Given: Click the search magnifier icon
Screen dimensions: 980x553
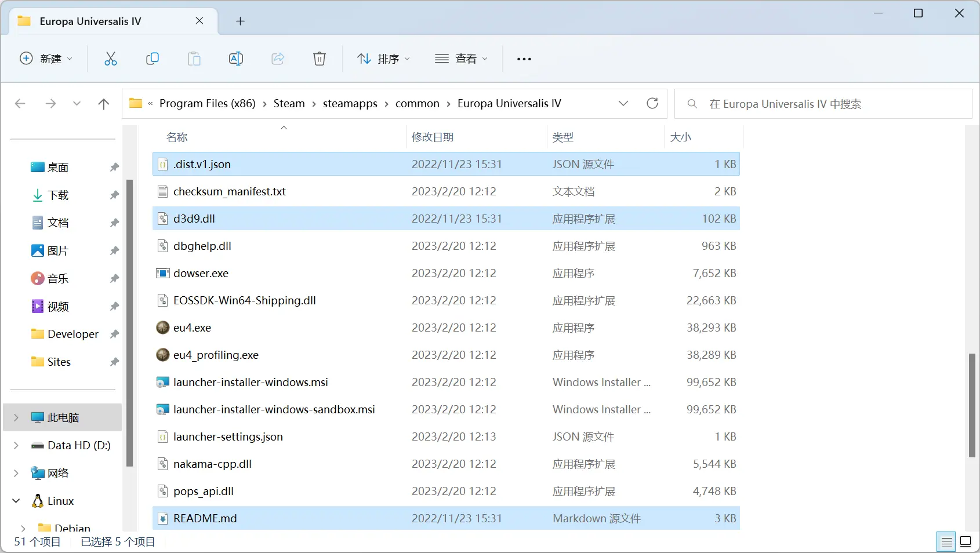Looking at the screenshot, I should pyautogui.click(x=692, y=104).
